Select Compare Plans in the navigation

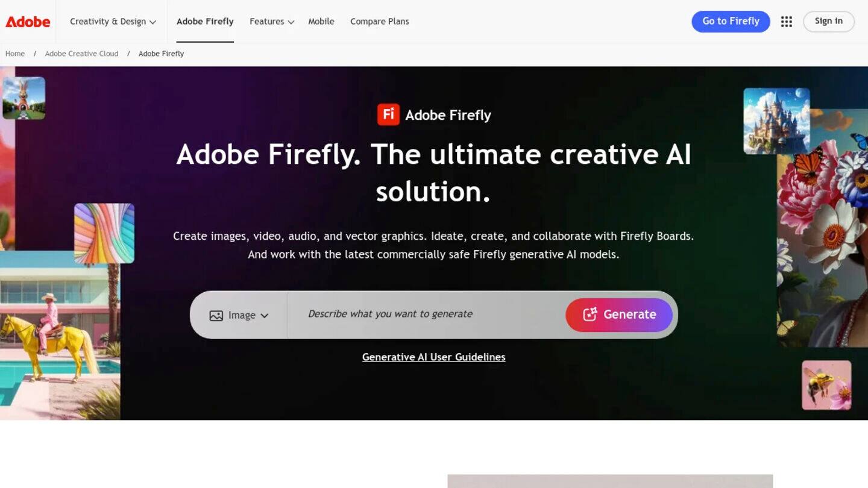379,21
